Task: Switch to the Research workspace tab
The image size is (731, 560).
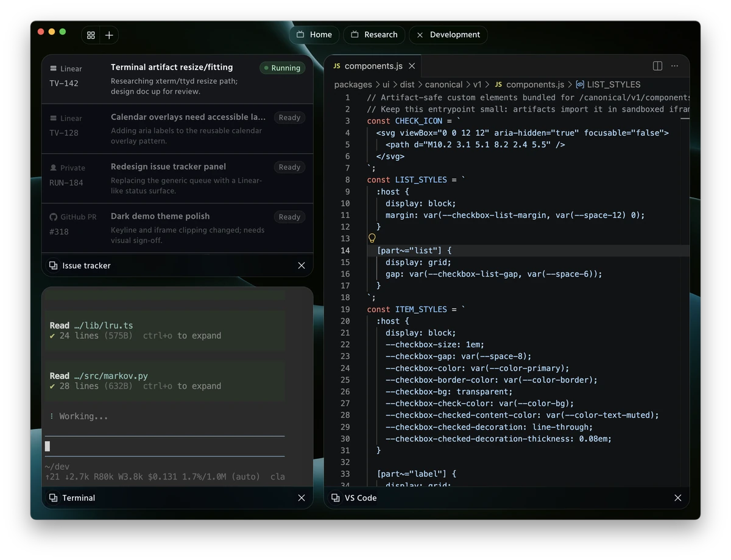Action: (375, 35)
